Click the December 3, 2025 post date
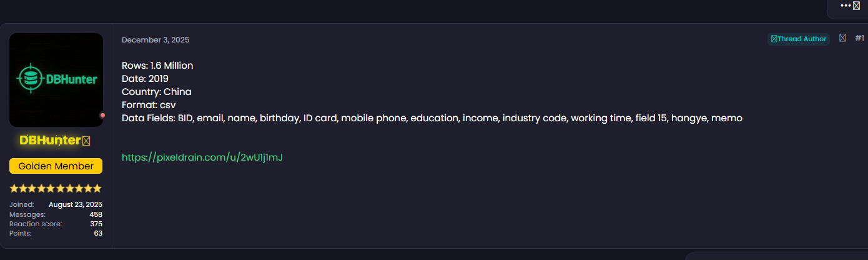868x260 pixels. [155, 40]
